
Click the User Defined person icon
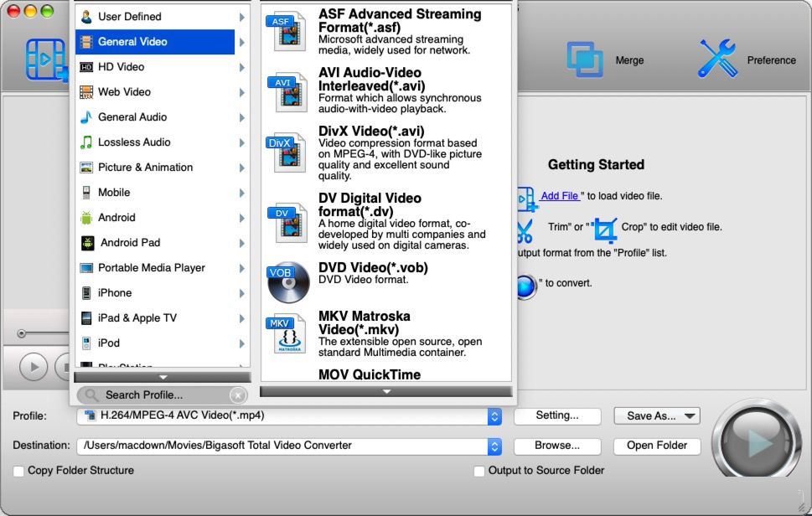[x=86, y=17]
